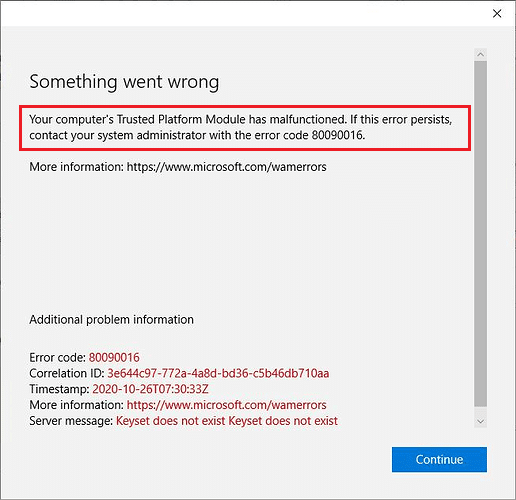Click the 'Keyset does not exist' server message
This screenshot has height=500, width=516.
(227, 421)
